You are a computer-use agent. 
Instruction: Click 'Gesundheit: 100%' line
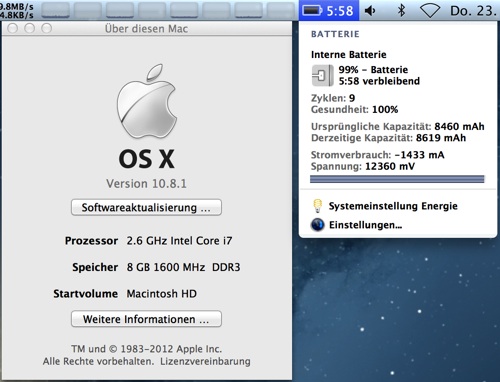pyautogui.click(x=355, y=109)
